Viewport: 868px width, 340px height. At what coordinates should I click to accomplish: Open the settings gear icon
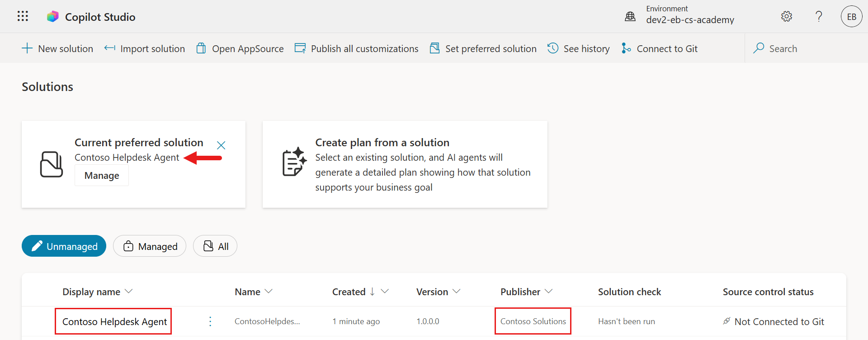tap(786, 17)
